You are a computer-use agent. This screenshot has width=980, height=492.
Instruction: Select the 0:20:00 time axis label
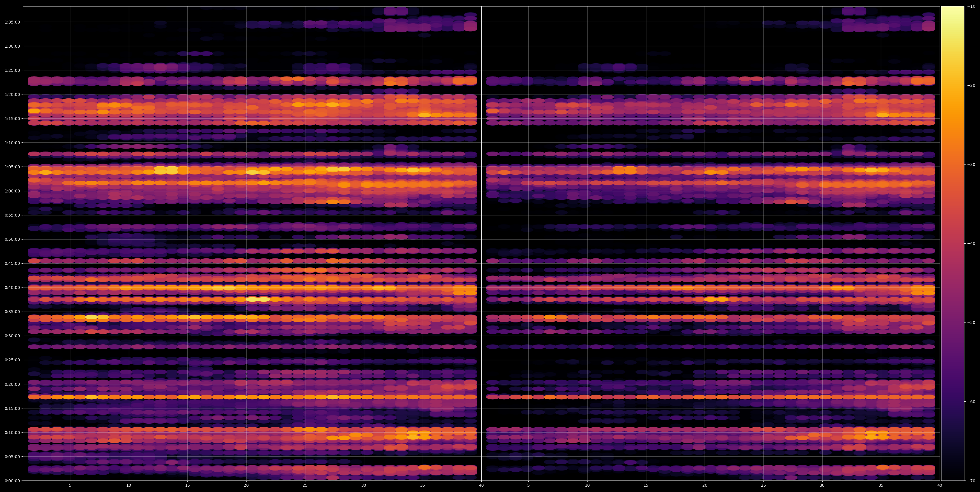[x=12, y=384]
